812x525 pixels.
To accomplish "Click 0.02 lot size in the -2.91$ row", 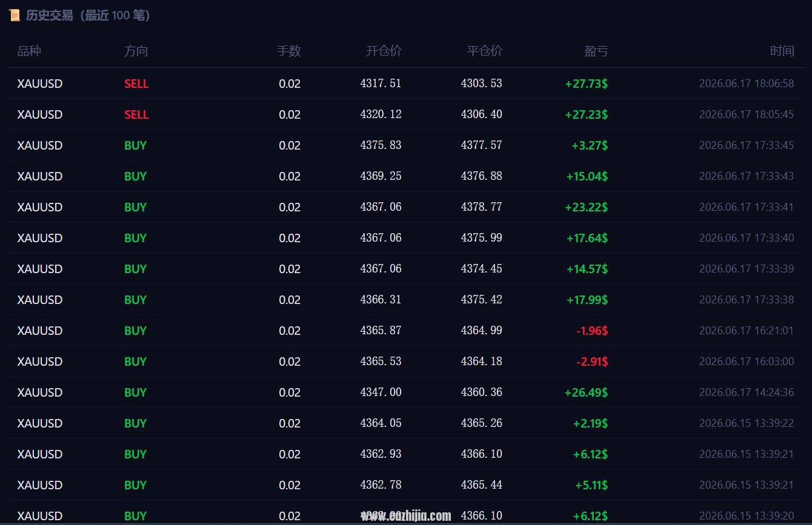I will 290,362.
